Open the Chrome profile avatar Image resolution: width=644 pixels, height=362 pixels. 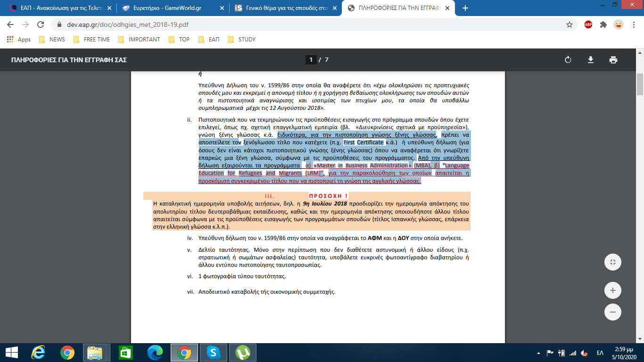tap(619, 25)
